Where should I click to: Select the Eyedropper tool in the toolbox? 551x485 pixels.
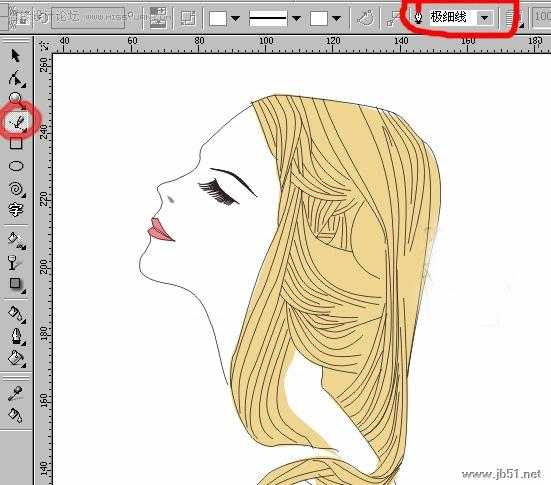point(15,393)
